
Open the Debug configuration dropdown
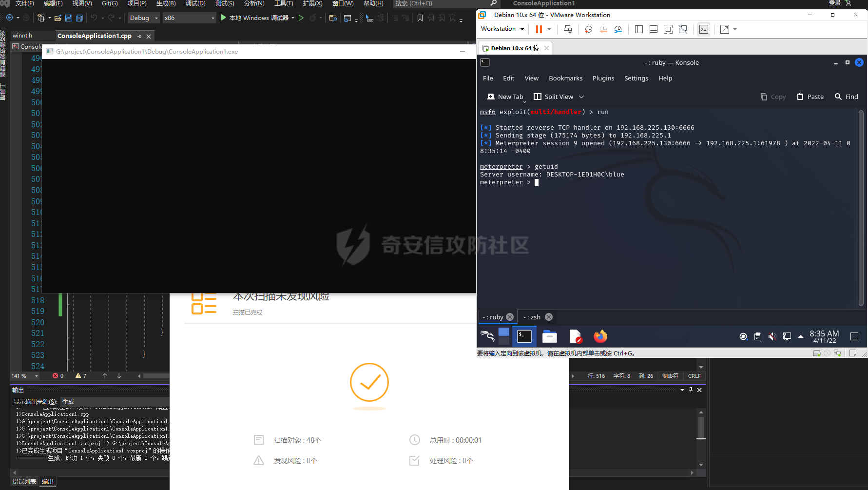(144, 18)
